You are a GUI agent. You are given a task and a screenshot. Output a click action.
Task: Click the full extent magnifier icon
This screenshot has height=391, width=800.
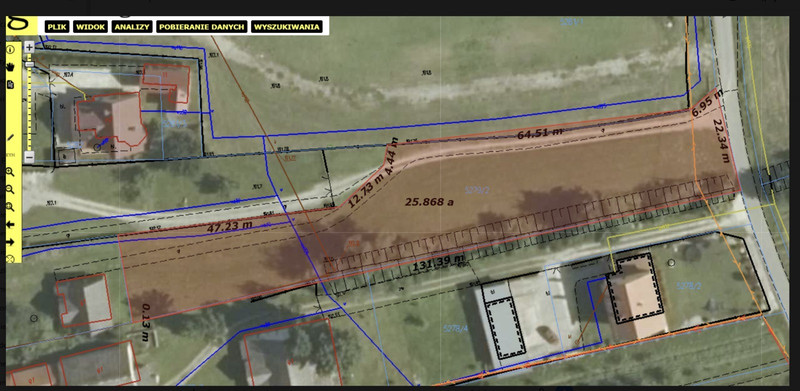tap(10, 207)
